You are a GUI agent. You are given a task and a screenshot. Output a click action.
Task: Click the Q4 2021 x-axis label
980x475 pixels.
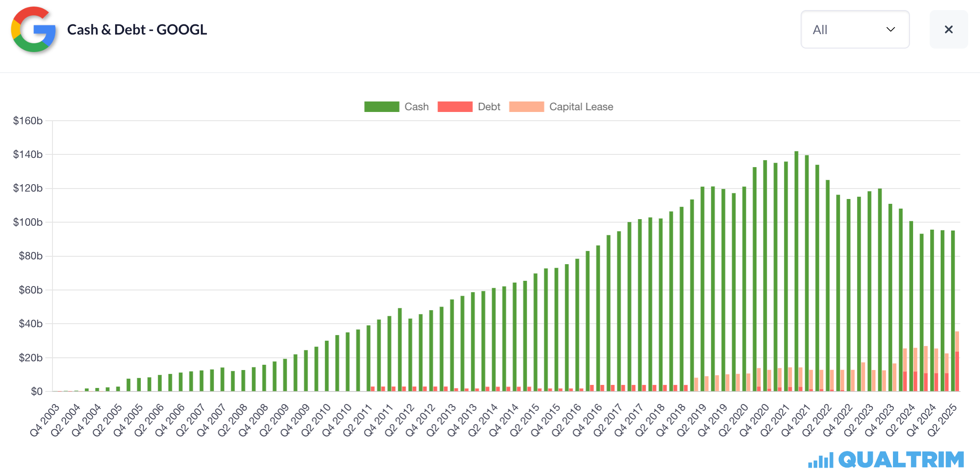795,420
